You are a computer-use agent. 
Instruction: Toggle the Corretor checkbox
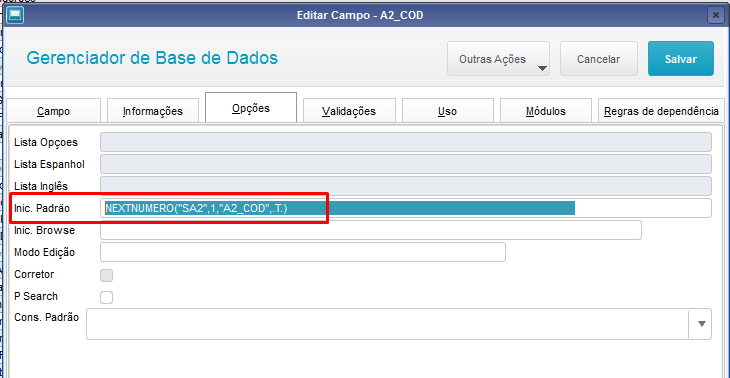coord(107,275)
